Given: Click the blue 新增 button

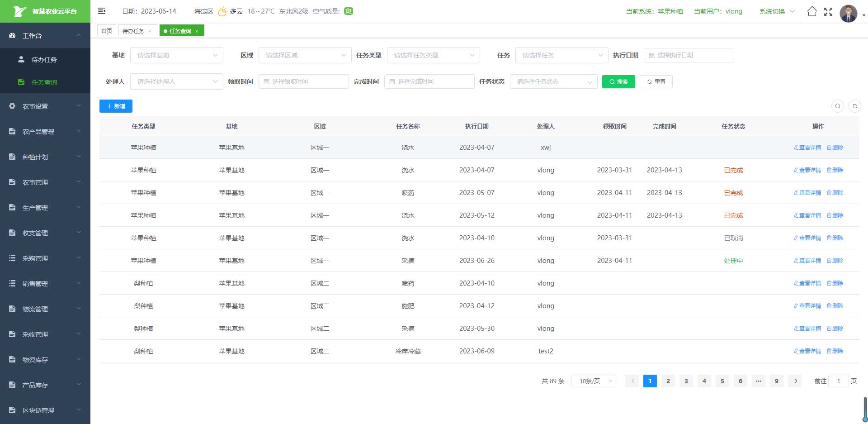Looking at the screenshot, I should pyautogui.click(x=116, y=106).
